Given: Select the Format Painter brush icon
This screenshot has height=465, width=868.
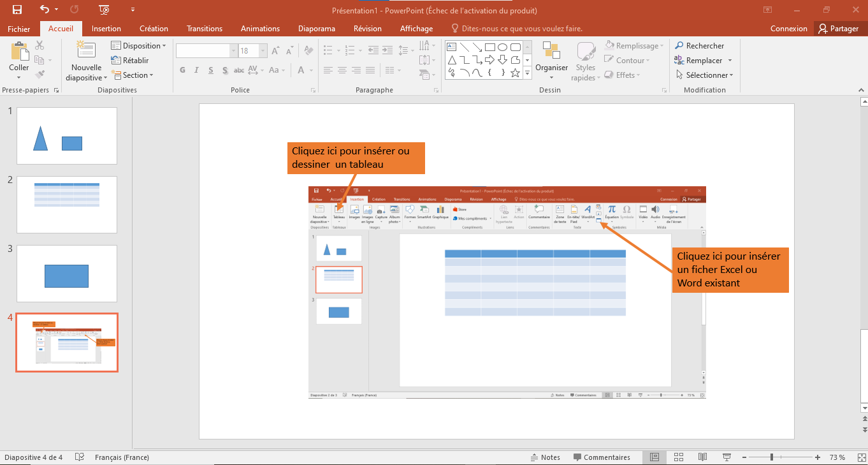Looking at the screenshot, I should pyautogui.click(x=40, y=75).
